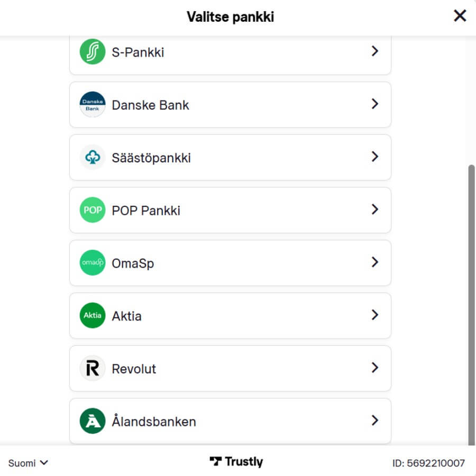
Task: Click the Aktia green logo icon
Action: point(93,316)
